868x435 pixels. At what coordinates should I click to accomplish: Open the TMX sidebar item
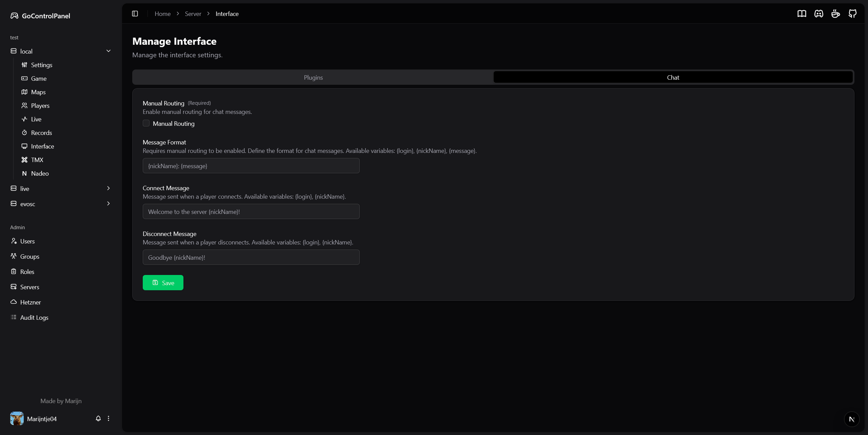(x=37, y=160)
